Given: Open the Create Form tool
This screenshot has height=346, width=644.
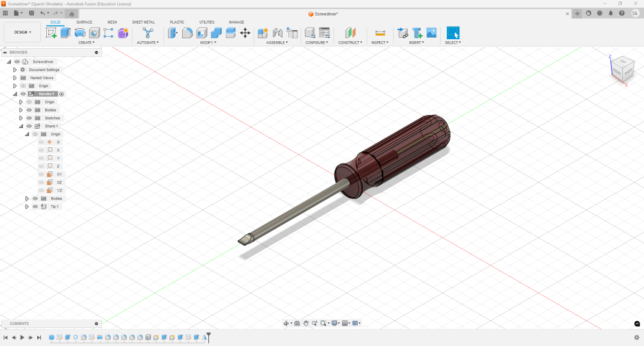Looking at the screenshot, I should (123, 33).
